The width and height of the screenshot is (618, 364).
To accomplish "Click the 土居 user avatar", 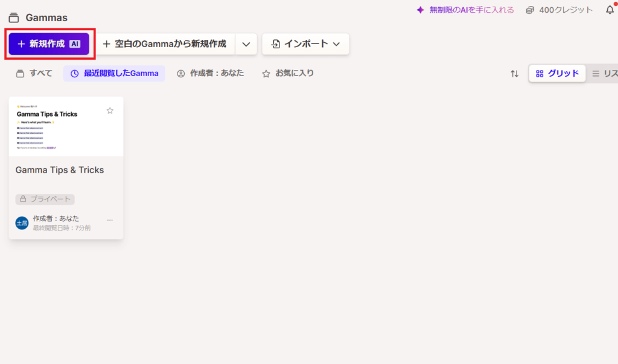I will 22,223.
